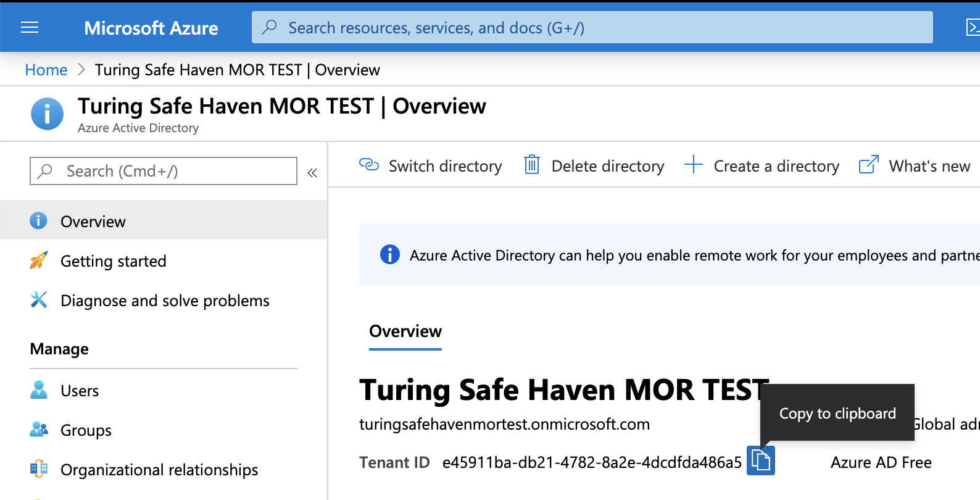Focus the global search resources field

pyautogui.click(x=592, y=27)
